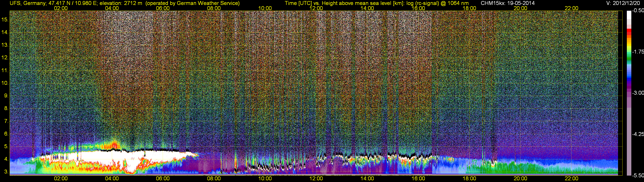Pick the 15. km height axis label
The width and height of the screenshot is (644, 182).
tap(5, 19)
